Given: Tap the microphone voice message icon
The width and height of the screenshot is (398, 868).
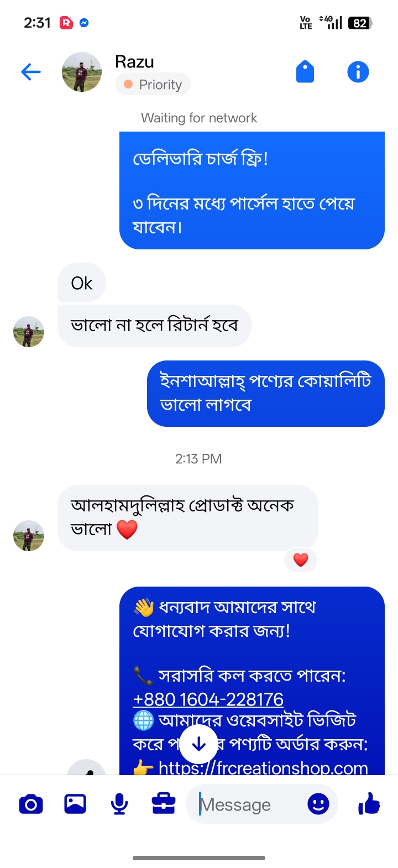Looking at the screenshot, I should tap(119, 804).
